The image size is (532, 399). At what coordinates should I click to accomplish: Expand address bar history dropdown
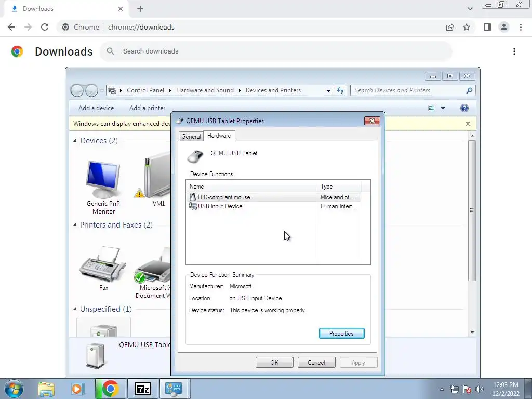click(x=328, y=90)
